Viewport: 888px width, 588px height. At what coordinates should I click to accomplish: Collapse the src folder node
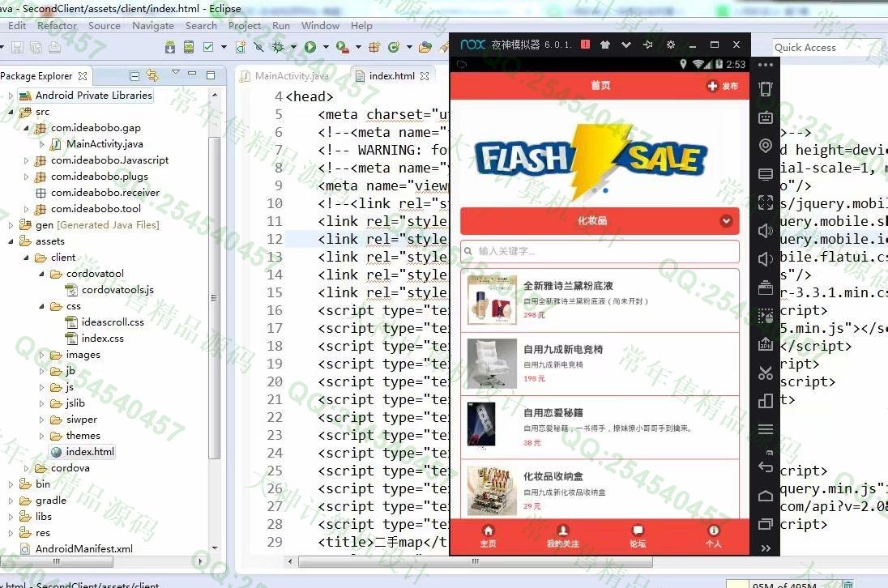tap(11, 112)
